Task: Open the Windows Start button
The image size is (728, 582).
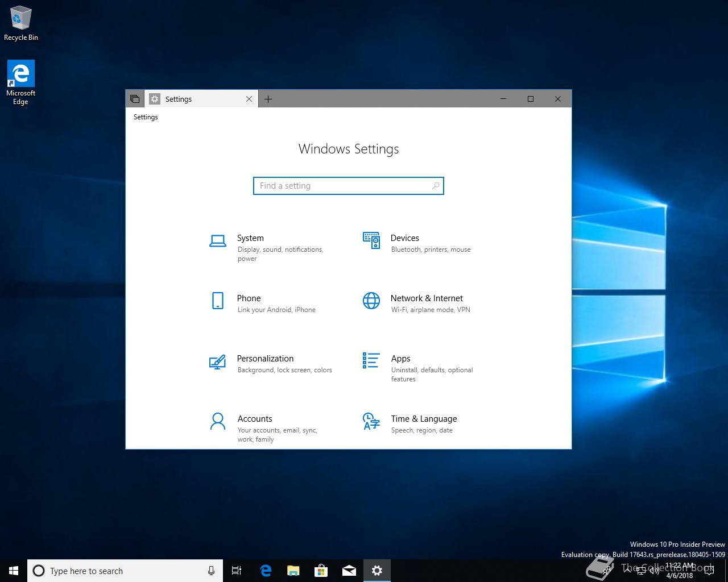Action: click(14, 571)
